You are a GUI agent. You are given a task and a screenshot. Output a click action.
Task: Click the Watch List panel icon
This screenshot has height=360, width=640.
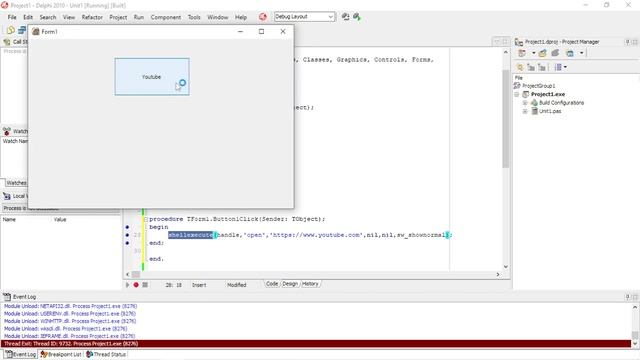[7, 131]
